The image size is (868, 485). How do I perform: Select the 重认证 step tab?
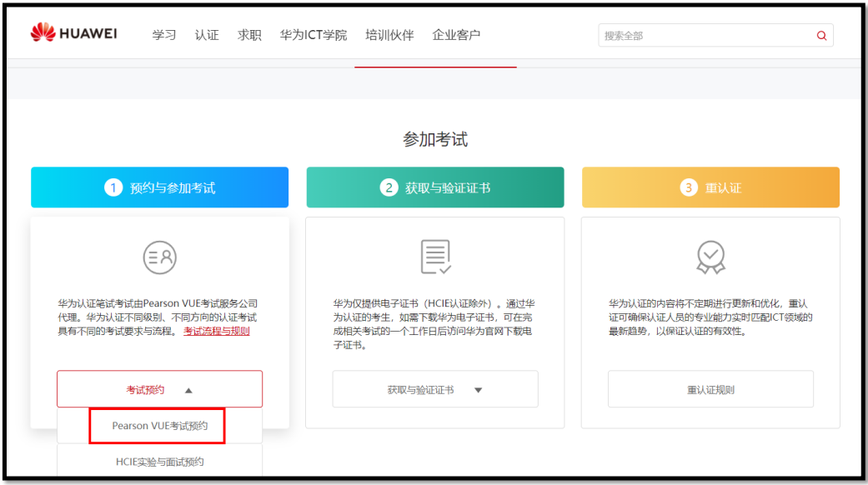point(710,187)
